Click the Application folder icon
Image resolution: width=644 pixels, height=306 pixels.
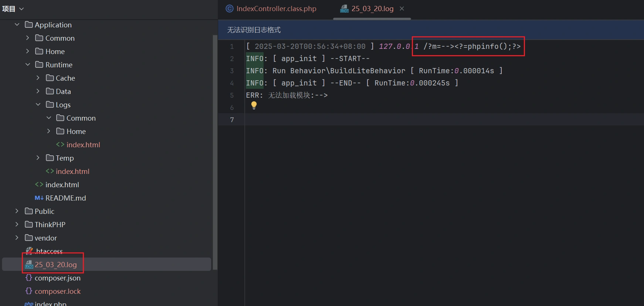point(29,25)
